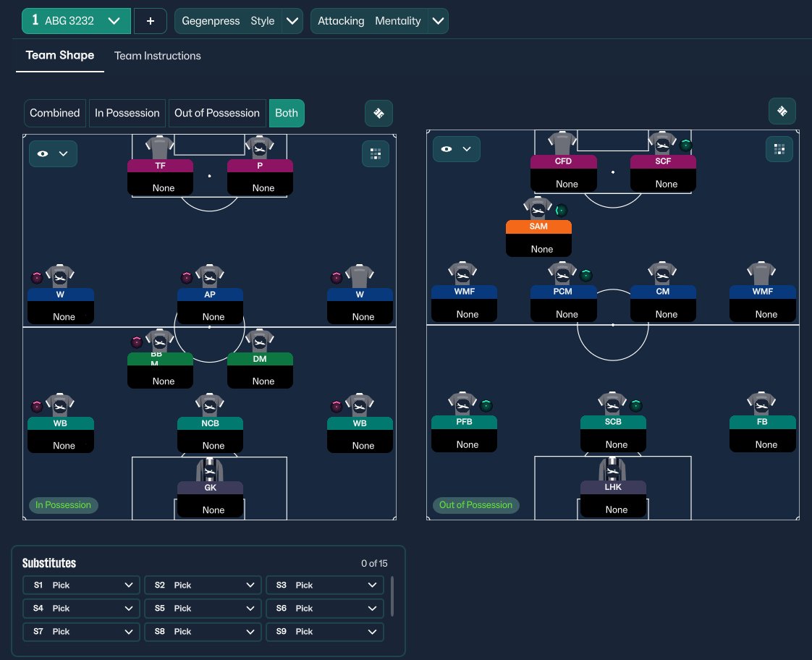
Task: Click the green indicator beside SCB
Action: 636,406
